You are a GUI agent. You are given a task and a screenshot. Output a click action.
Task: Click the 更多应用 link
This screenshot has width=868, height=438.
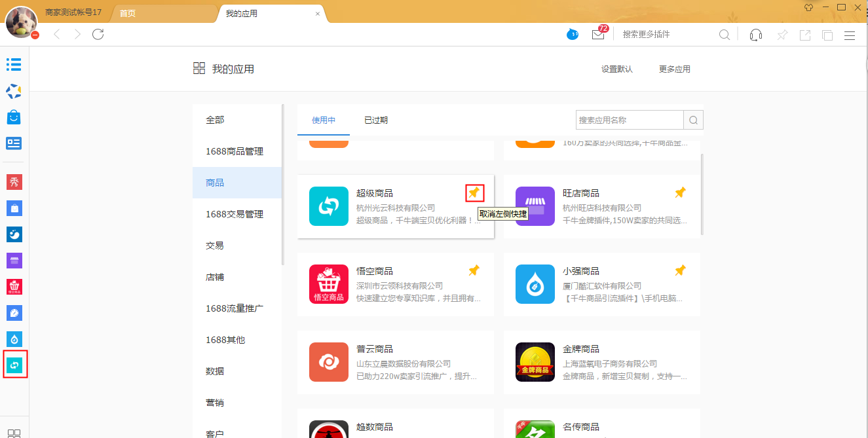[x=675, y=69]
